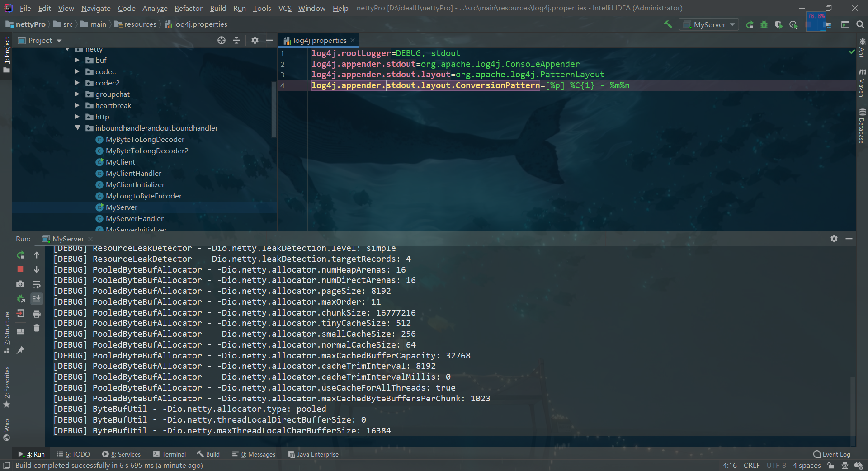868x471 pixels.
Task: Click the Exit icon in Run panel
Action: click(20, 313)
